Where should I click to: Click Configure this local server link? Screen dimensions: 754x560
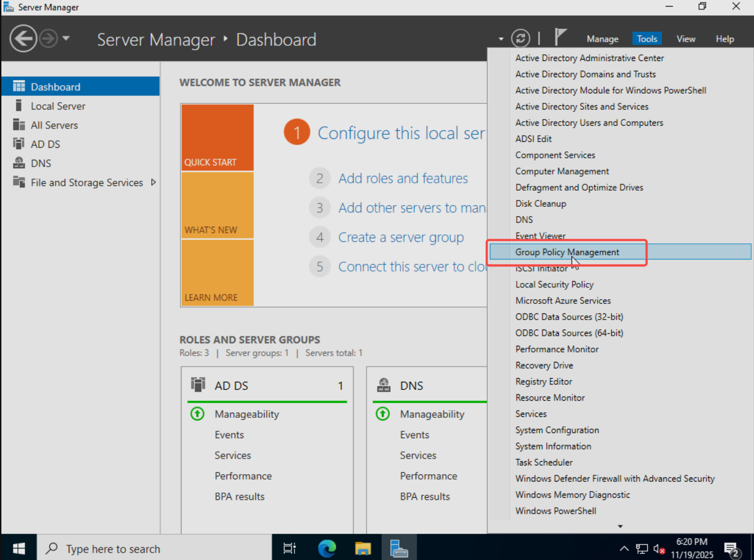tap(402, 133)
